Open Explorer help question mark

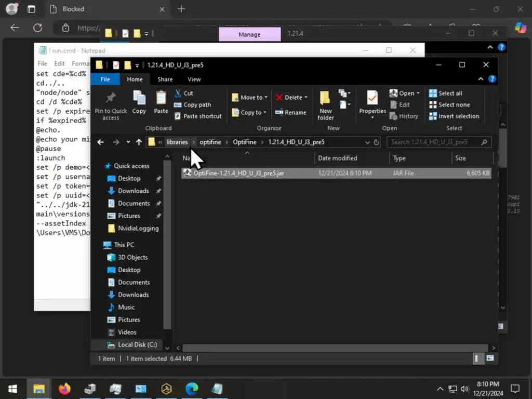[x=492, y=79]
